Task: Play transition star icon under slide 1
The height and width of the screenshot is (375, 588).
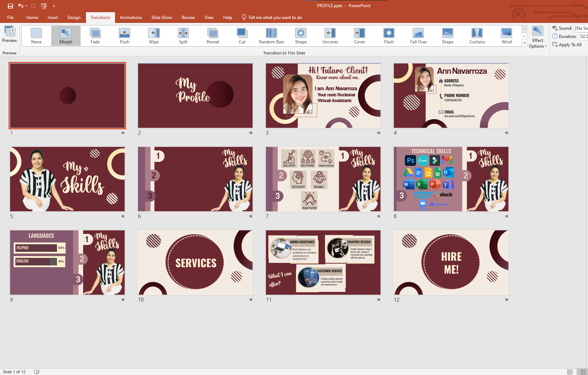Action: (x=123, y=133)
